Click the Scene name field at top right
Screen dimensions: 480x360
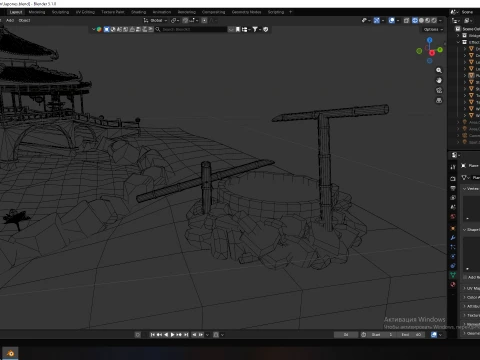pyautogui.click(x=470, y=12)
